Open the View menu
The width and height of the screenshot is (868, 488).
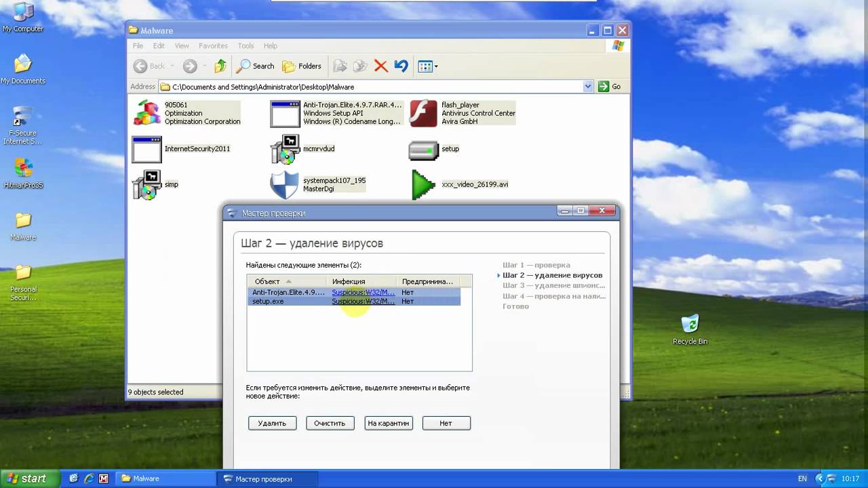[182, 46]
